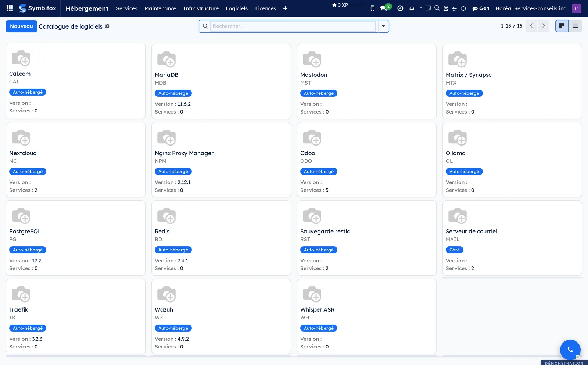Screen dimensions: 588x365
Task: Click MariaDB version 11.6.2
Action: click(x=184, y=104)
